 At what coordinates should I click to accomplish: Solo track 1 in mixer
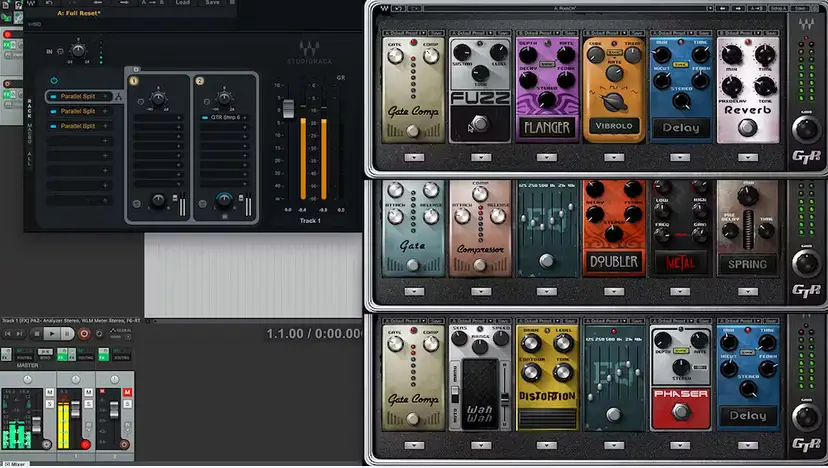(88, 404)
